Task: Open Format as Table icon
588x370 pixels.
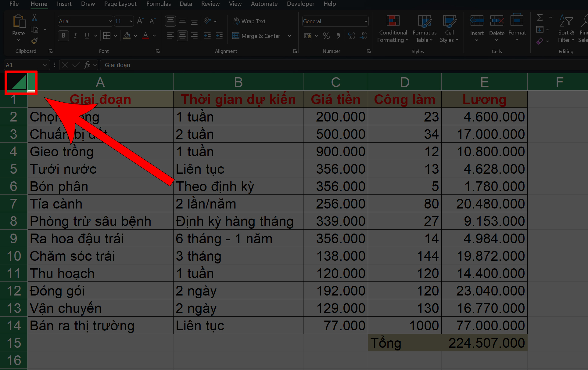Action: (425, 21)
